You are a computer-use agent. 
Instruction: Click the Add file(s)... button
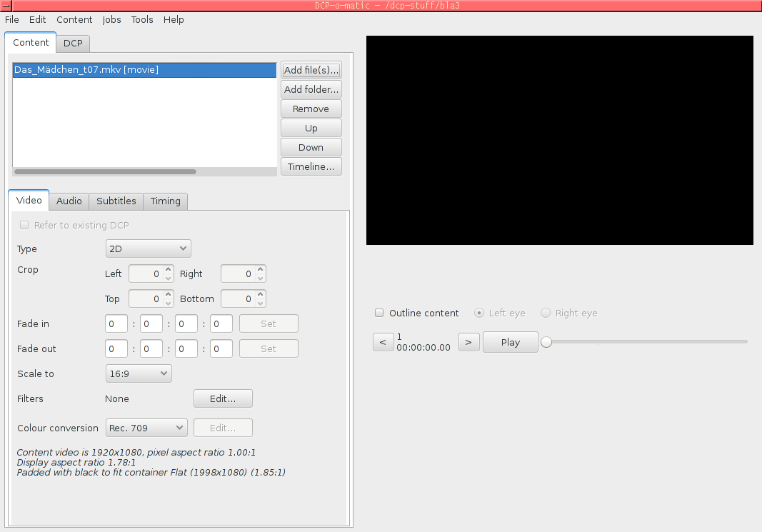click(311, 70)
